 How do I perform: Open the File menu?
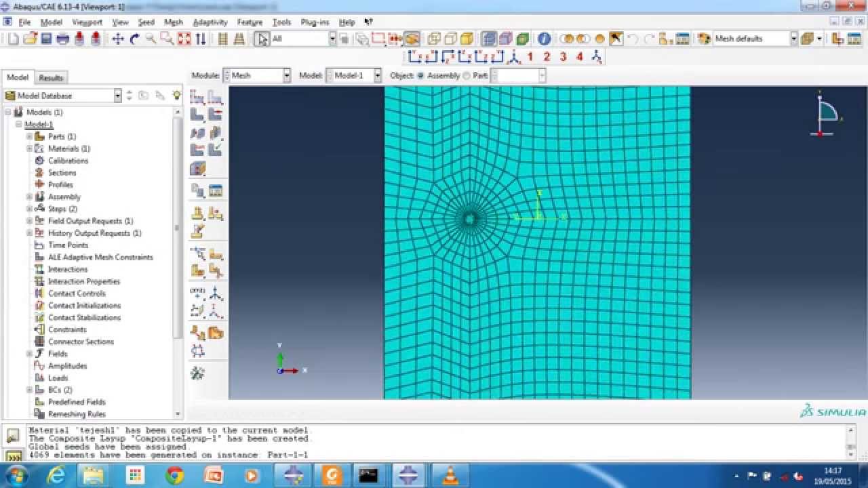[24, 22]
